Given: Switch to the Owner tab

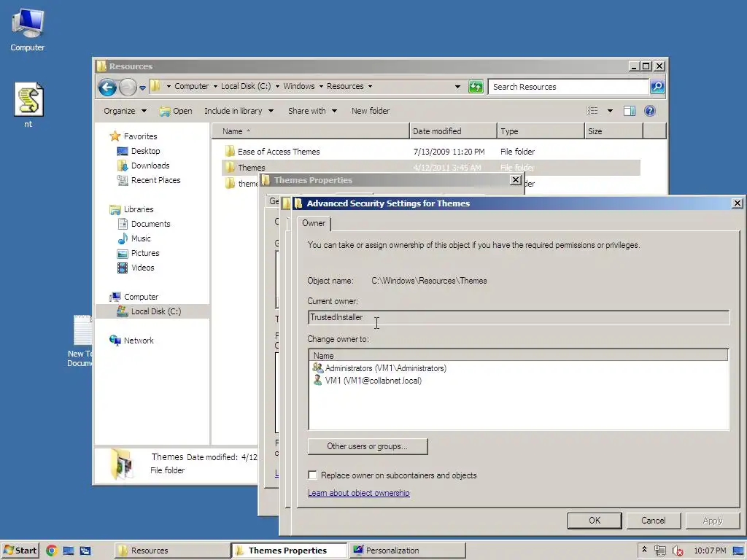Looking at the screenshot, I should (x=314, y=223).
